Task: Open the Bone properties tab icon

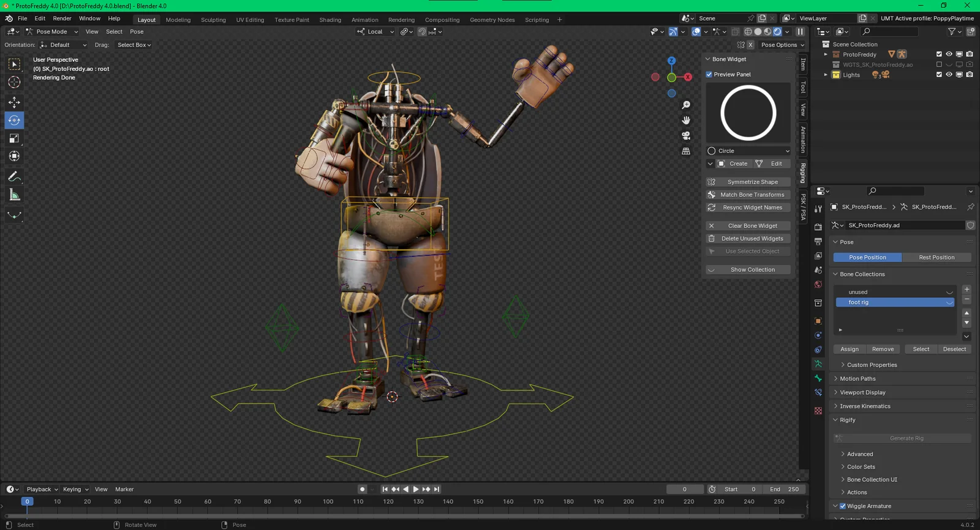Action: (818, 378)
